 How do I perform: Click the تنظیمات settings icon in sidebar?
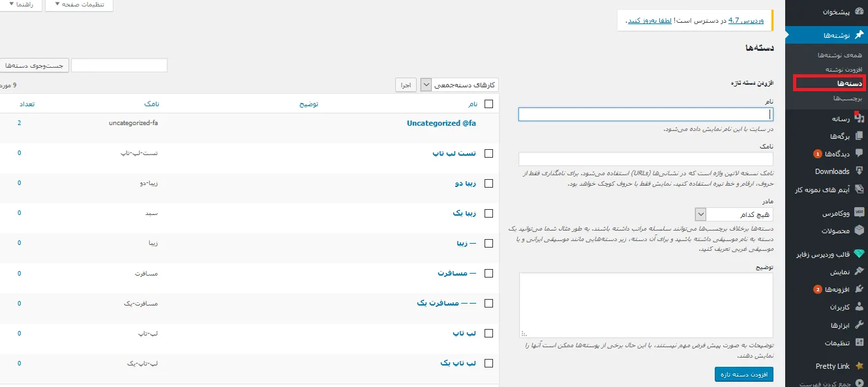[x=859, y=343]
